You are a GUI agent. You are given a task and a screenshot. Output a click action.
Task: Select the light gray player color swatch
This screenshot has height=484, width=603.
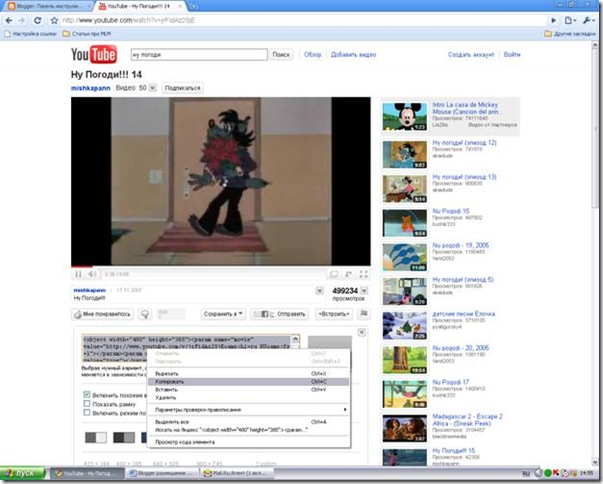[96, 437]
